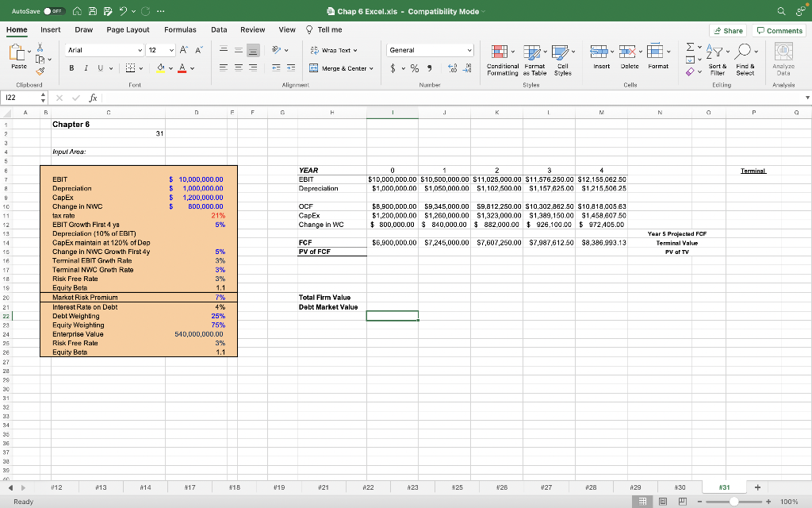Toggle Italic formatting
The image size is (812, 508).
tap(86, 68)
